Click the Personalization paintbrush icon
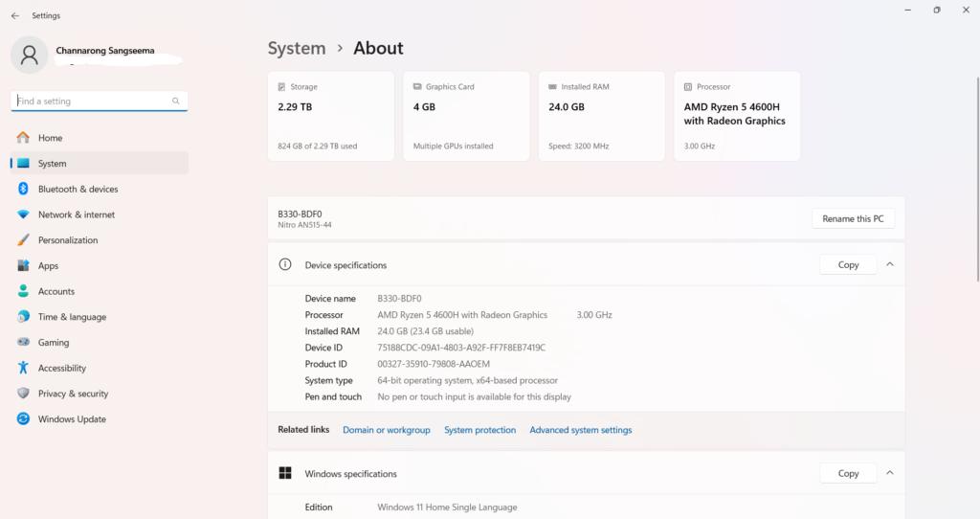Image resolution: width=980 pixels, height=519 pixels. tap(23, 240)
